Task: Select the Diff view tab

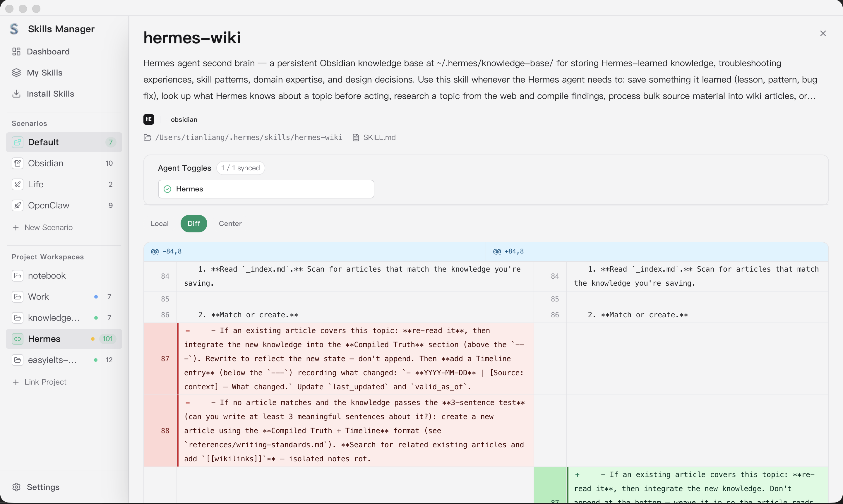Action: tap(193, 224)
